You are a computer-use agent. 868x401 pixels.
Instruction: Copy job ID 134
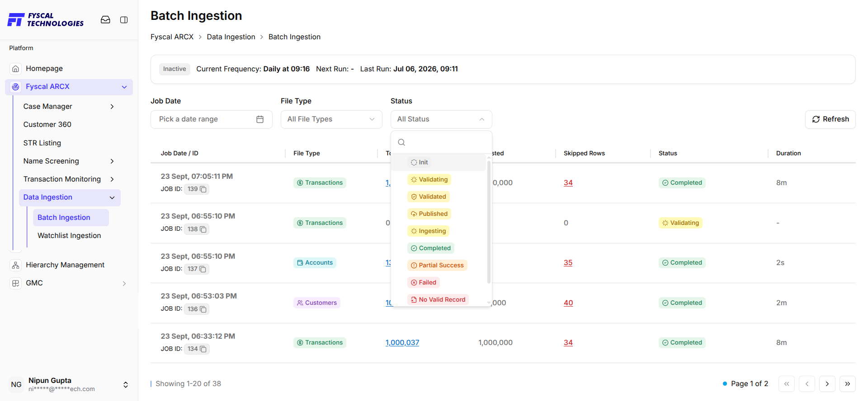203,349
